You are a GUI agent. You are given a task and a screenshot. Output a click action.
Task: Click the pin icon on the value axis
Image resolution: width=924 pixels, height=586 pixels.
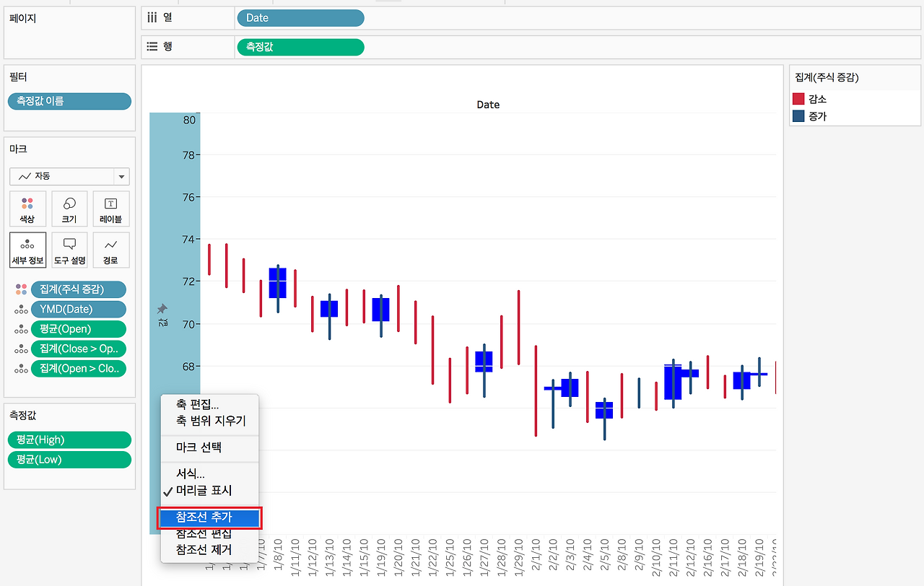point(162,308)
